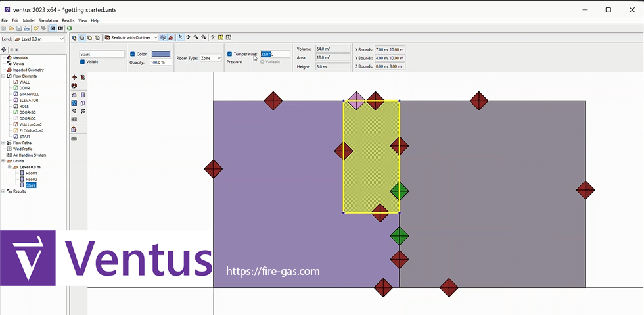Click the Opacity 100.0 % field
This screenshot has height=315, width=644.
(161, 62)
